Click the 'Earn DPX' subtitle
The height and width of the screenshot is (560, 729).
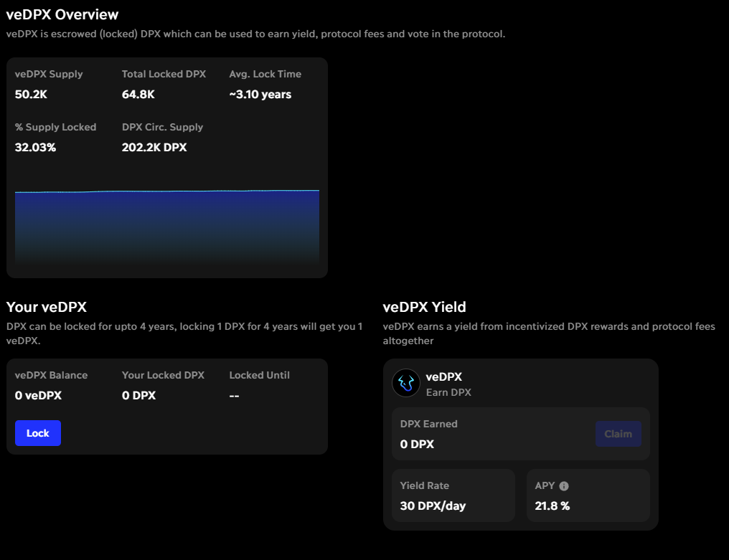(x=448, y=392)
